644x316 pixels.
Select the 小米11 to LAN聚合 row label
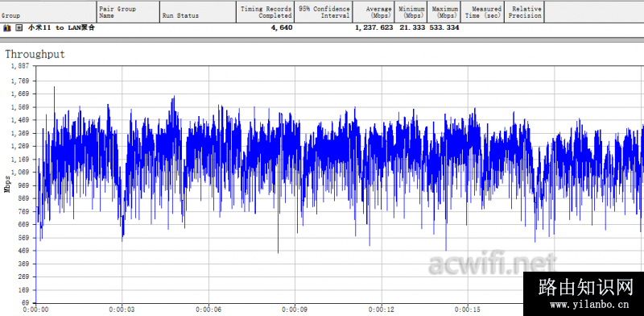pyautogui.click(x=62, y=27)
